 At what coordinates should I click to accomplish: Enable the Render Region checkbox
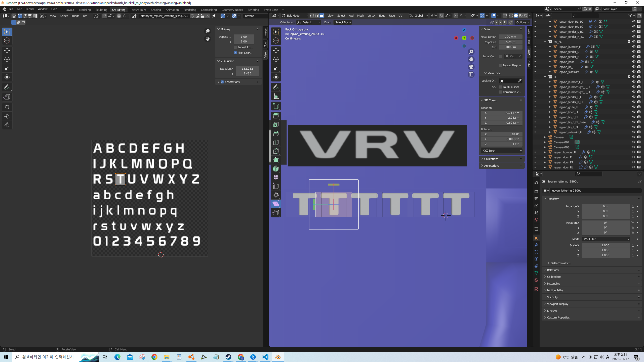(x=500, y=65)
